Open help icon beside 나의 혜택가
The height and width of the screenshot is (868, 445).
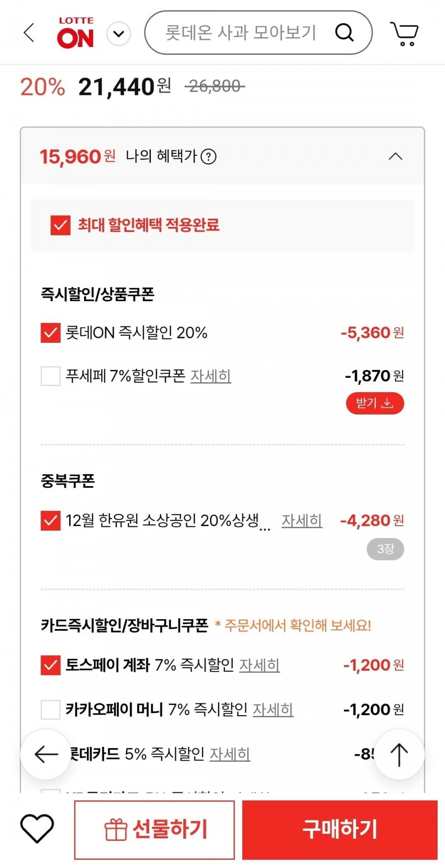209,157
